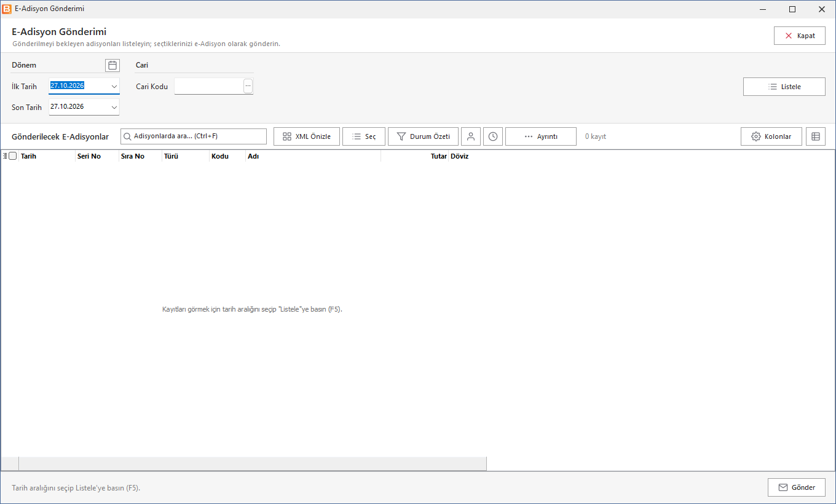Sort by the Tarih column header
This screenshot has height=504, width=836.
[47, 156]
